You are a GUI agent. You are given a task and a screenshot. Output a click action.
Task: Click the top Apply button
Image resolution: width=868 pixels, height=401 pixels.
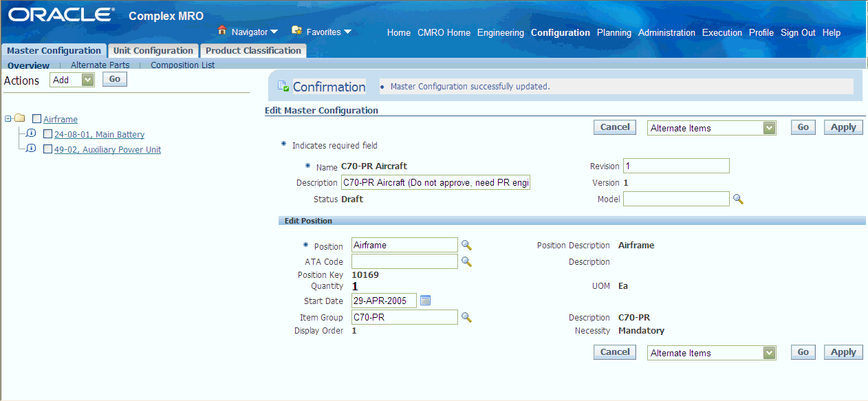(x=843, y=127)
